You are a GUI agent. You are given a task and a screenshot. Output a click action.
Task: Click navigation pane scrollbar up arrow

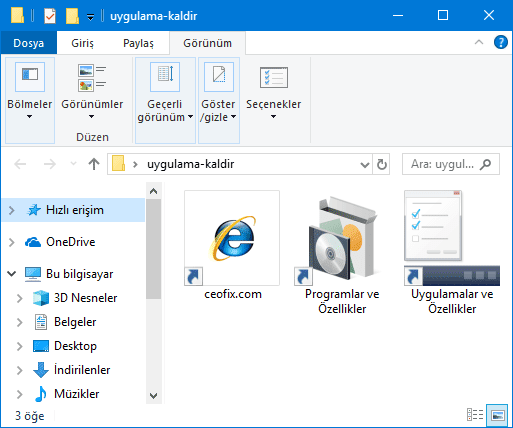(153, 191)
